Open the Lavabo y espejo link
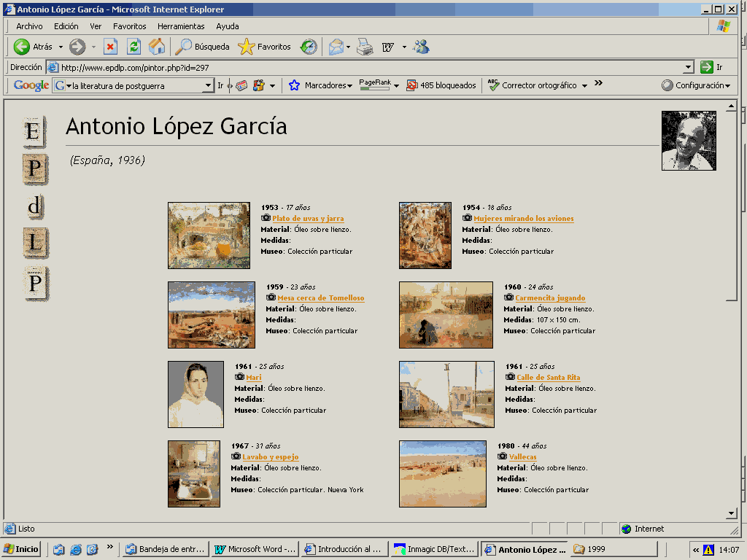 (x=271, y=456)
